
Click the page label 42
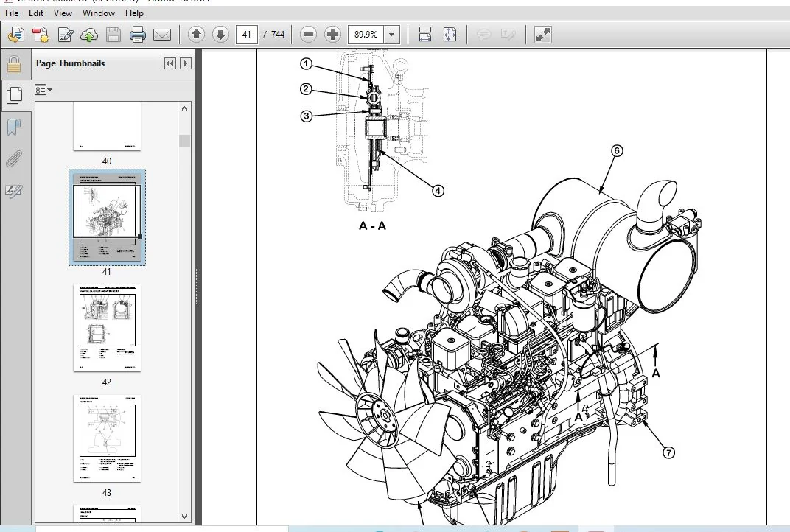tap(107, 382)
